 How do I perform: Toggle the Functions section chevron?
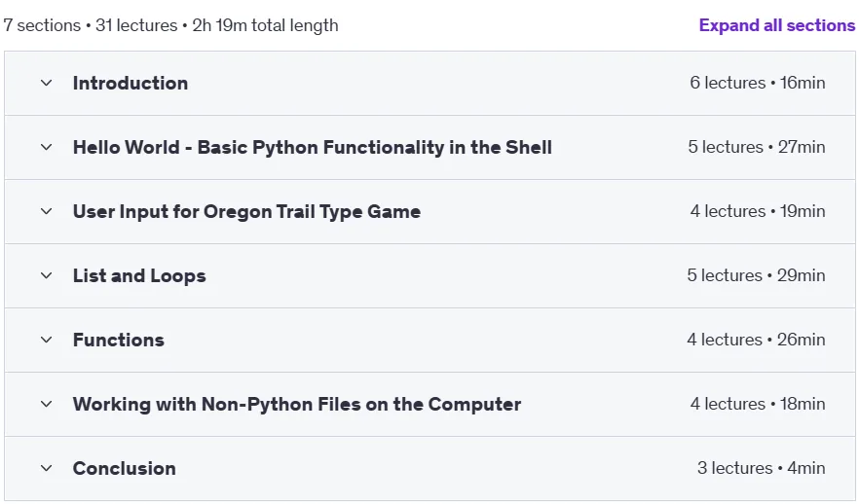tap(47, 340)
